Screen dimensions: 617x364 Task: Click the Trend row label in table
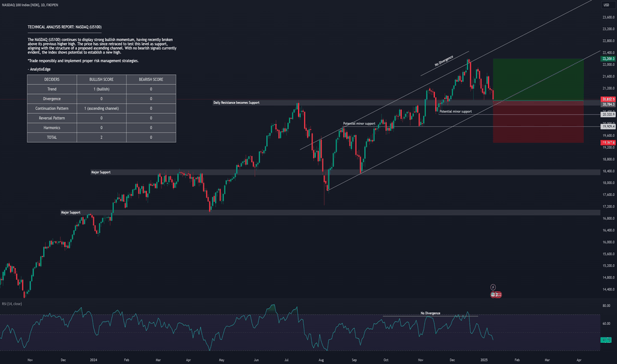point(52,89)
